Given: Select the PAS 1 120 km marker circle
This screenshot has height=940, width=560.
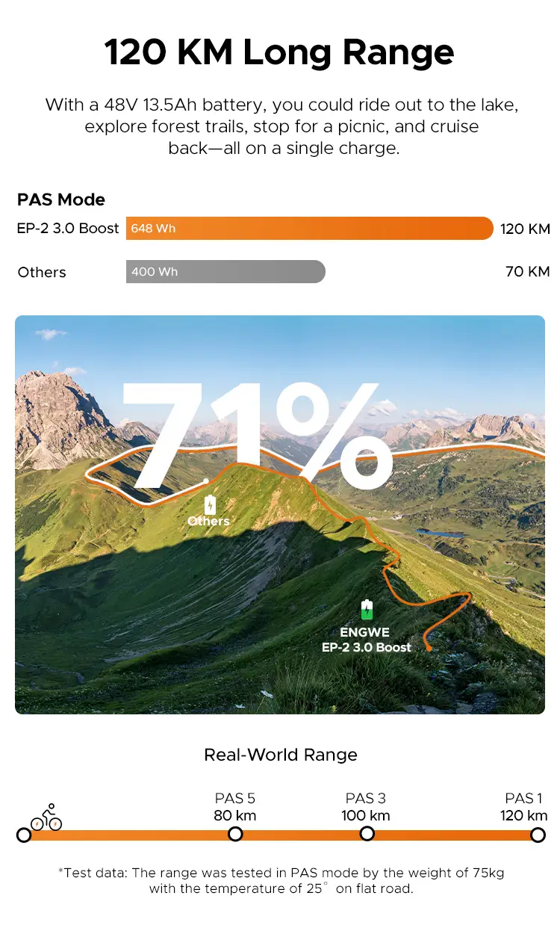Looking at the screenshot, I should click(538, 835).
